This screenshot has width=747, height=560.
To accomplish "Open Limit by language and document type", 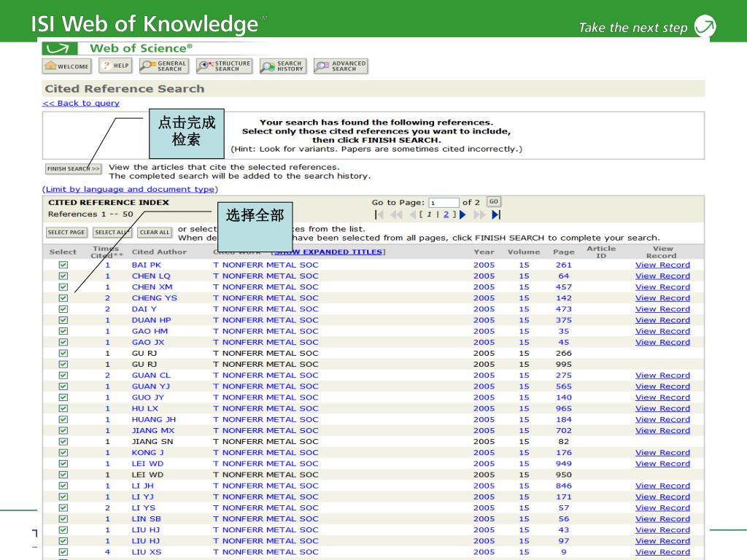I will click(130, 189).
